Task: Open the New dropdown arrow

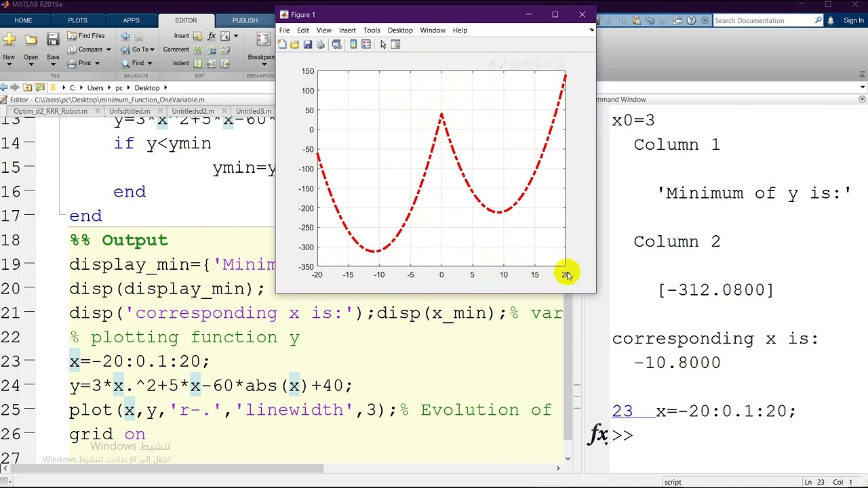Action: (9, 65)
